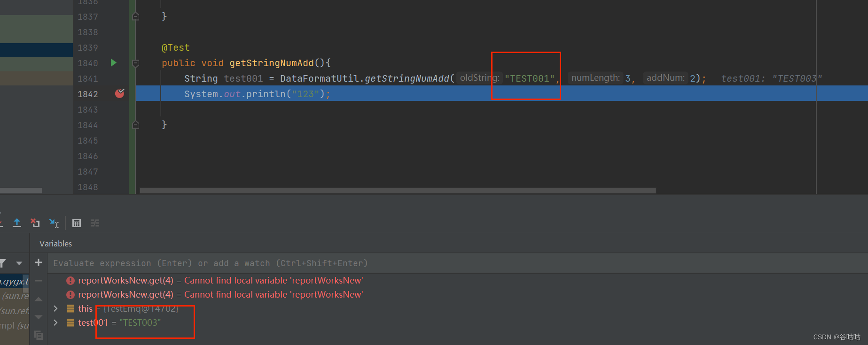Select the test001 = "TEST003" variable row
The image size is (868, 345).
coord(458,322)
